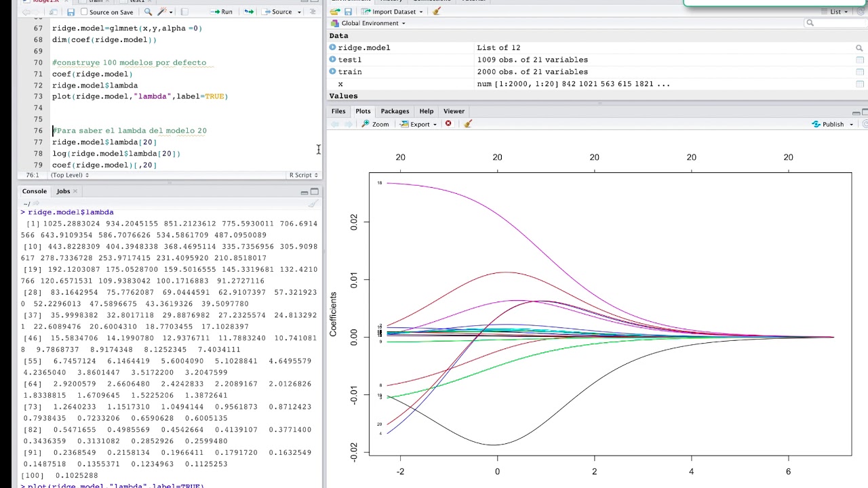Click the Source button to source the script

277,12
